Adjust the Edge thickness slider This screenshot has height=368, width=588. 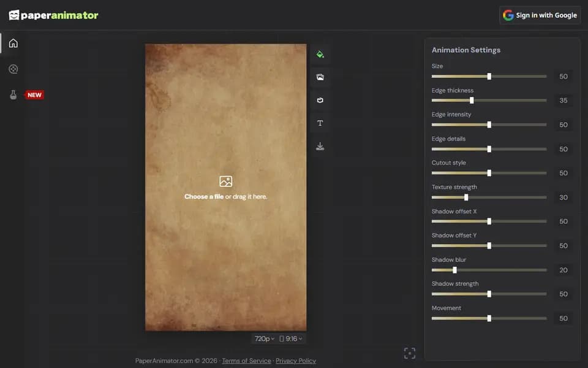(489, 100)
